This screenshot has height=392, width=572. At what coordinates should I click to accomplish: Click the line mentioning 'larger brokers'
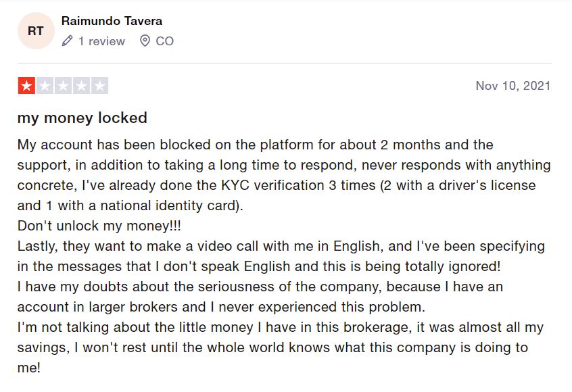pos(221,307)
